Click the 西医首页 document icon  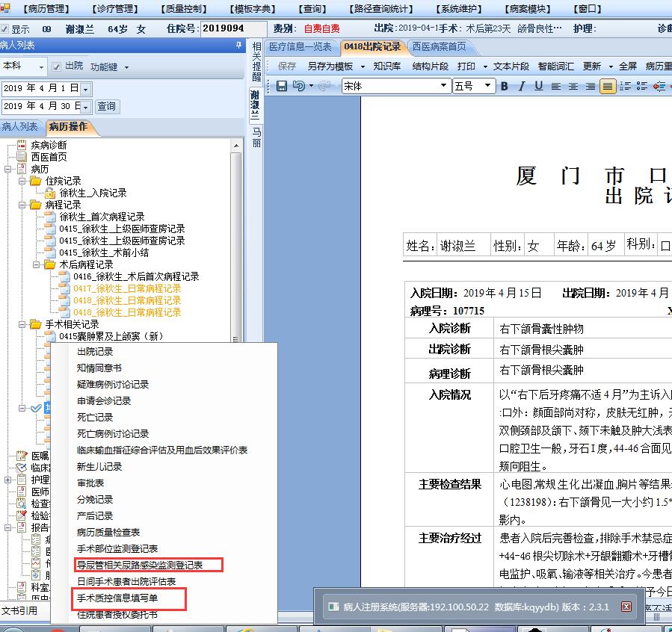(22, 157)
